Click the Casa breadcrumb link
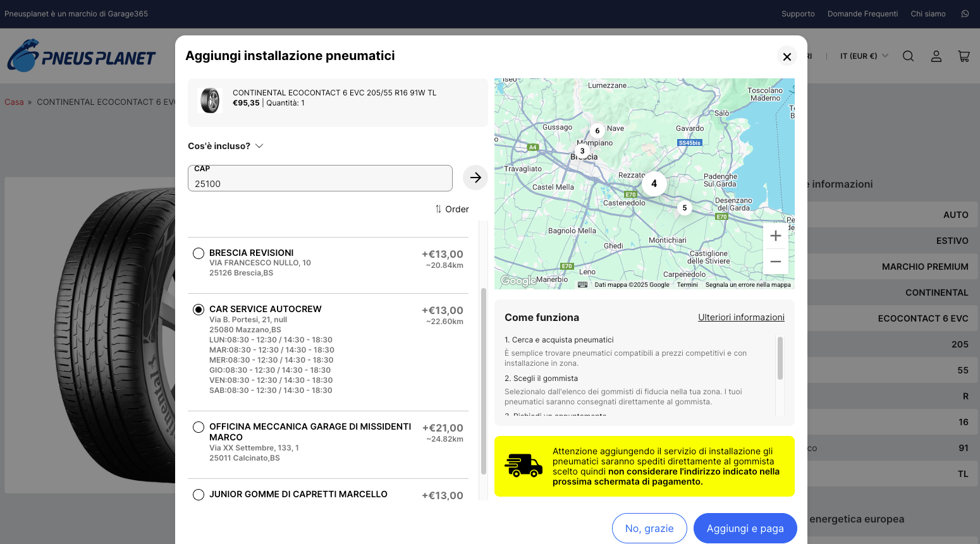 tap(14, 102)
